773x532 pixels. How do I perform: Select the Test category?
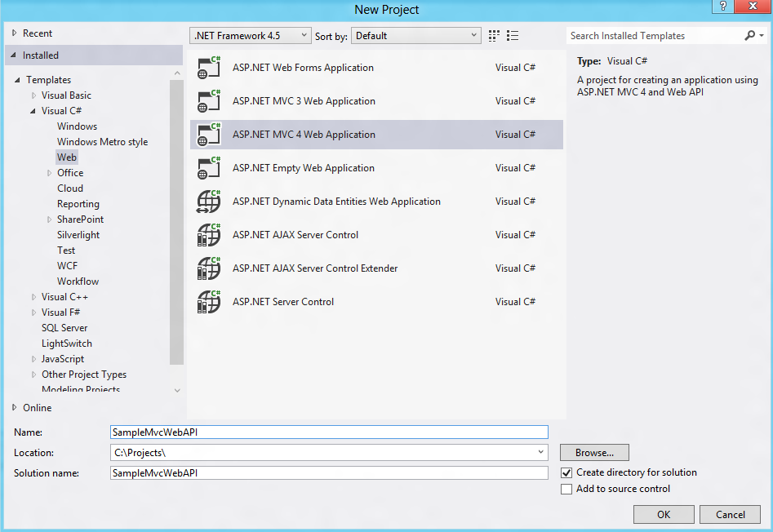[66, 250]
